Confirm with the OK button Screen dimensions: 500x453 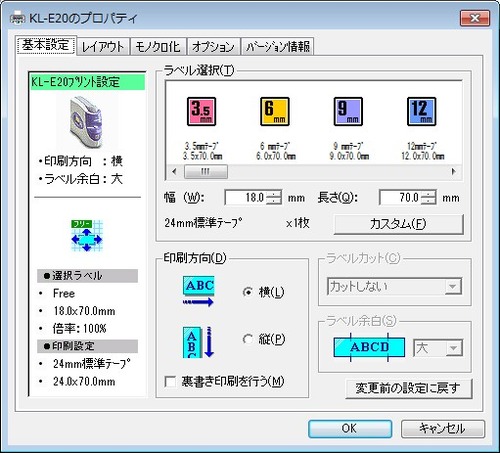point(350,428)
